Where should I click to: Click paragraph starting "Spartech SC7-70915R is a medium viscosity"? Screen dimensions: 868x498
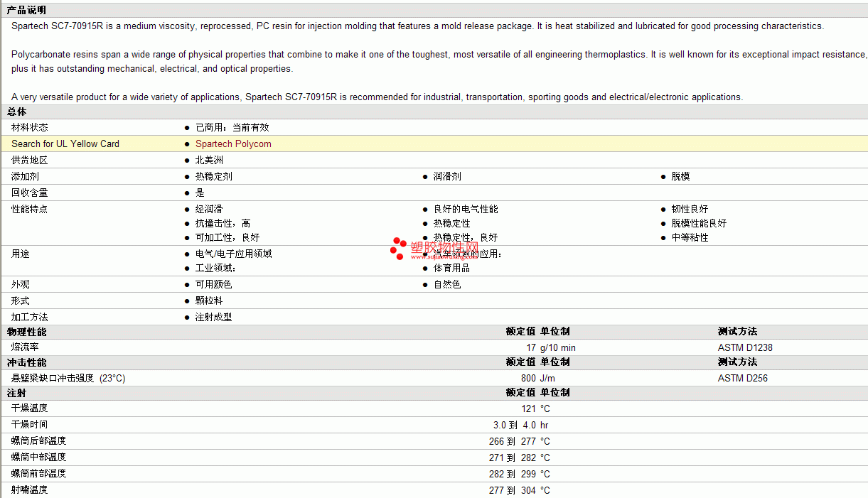click(417, 26)
